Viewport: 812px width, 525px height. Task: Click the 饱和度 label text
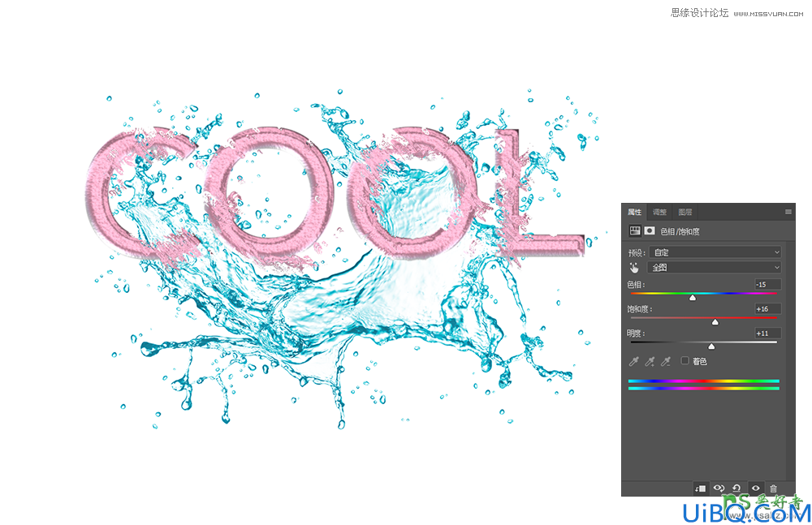click(x=640, y=308)
